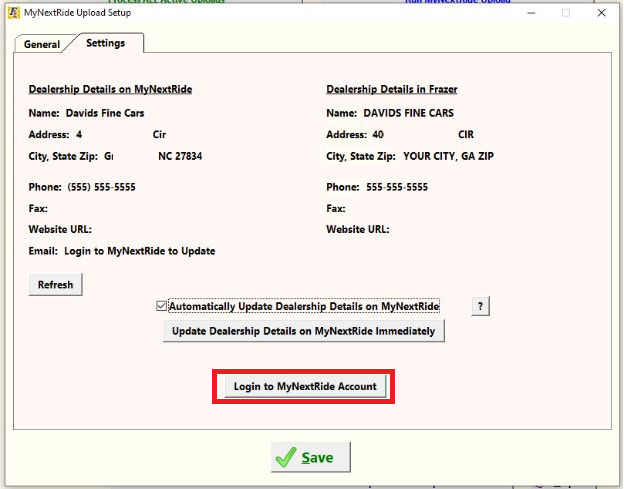The image size is (624, 489).
Task: Close the MyNextRide Upload Setup window
Action: [601, 13]
